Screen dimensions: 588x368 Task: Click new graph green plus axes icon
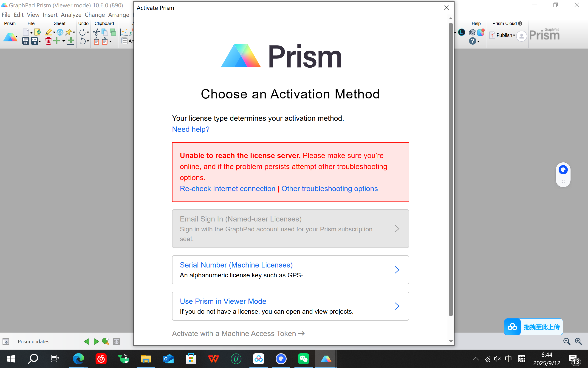click(70, 41)
